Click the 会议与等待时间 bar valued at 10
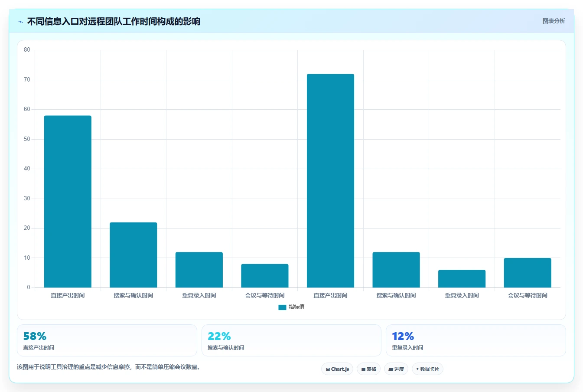This screenshot has height=392, width=583. [528, 273]
